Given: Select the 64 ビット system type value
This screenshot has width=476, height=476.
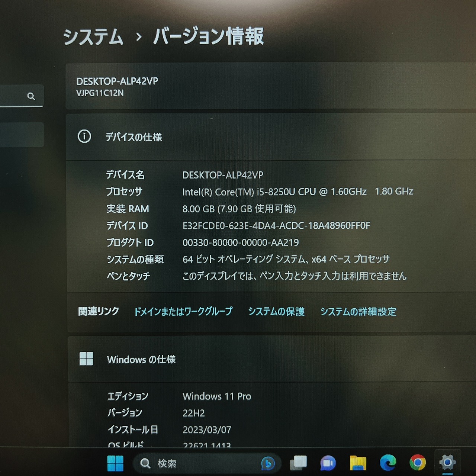Looking at the screenshot, I should (x=286, y=259).
